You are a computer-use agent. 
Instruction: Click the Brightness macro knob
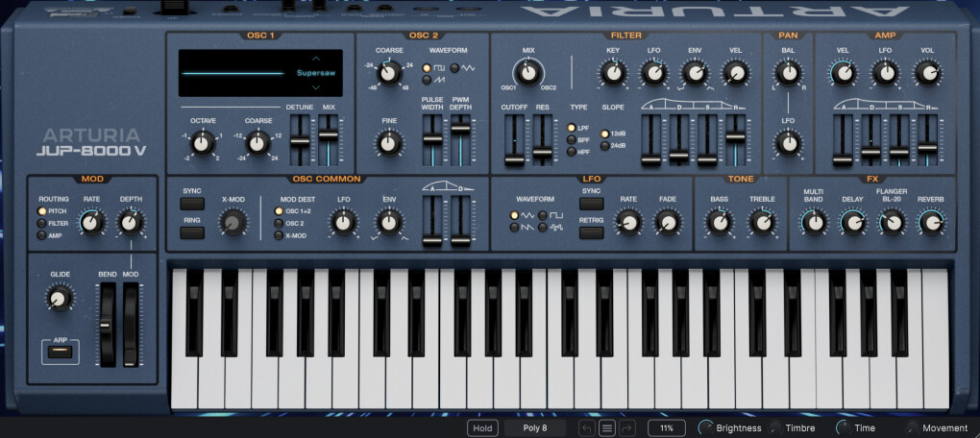point(707,428)
